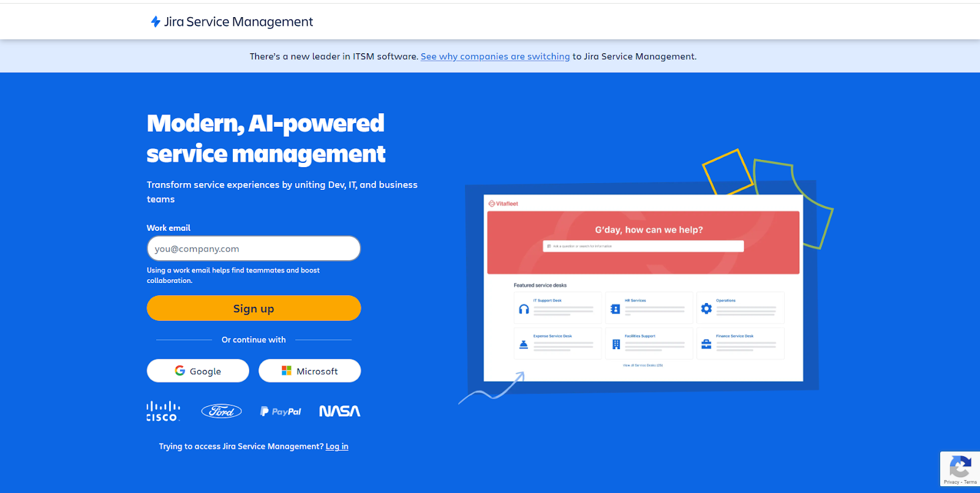
Task: Click the Expense Service Desk bell icon
Action: point(524,344)
